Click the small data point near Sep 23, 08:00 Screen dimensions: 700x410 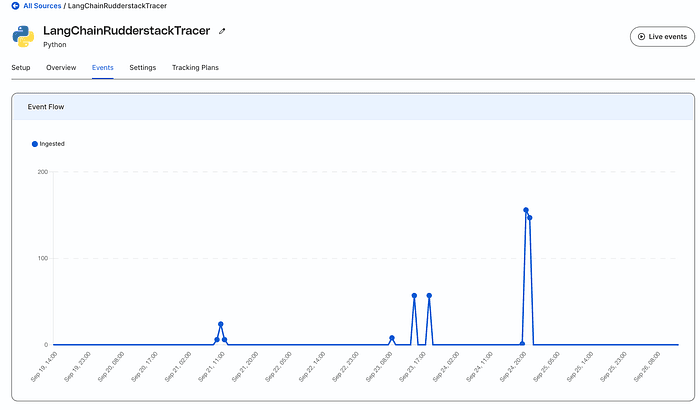point(392,338)
